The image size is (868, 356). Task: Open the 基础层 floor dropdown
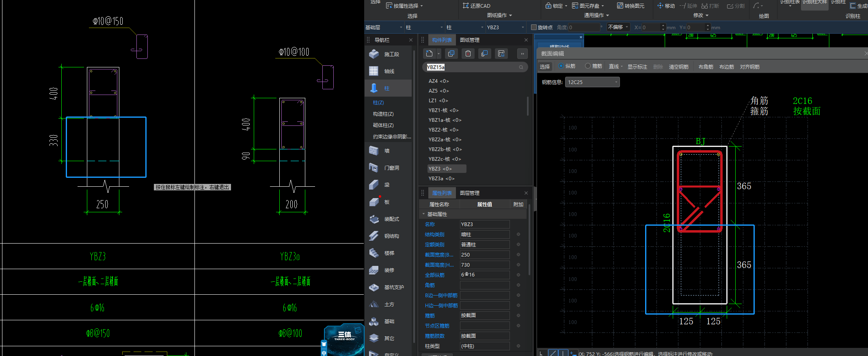coord(384,27)
